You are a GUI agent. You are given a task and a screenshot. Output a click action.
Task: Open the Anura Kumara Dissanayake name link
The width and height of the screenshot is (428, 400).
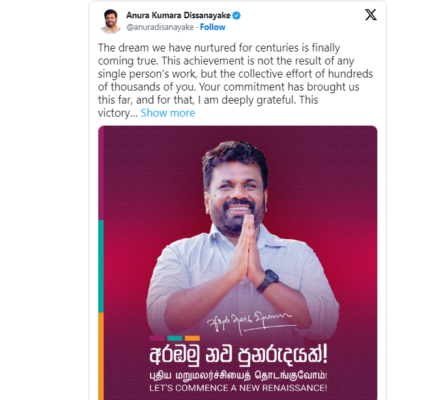click(x=178, y=15)
